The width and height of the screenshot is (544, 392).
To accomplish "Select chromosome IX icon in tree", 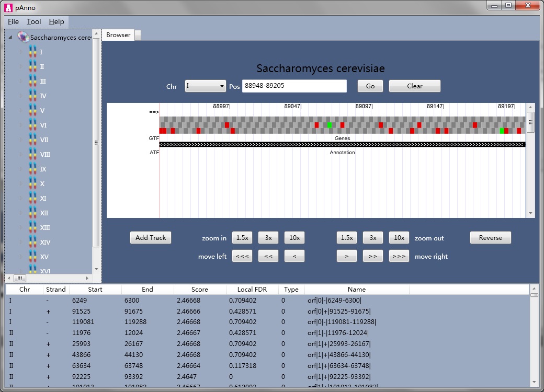I will 32,169.
